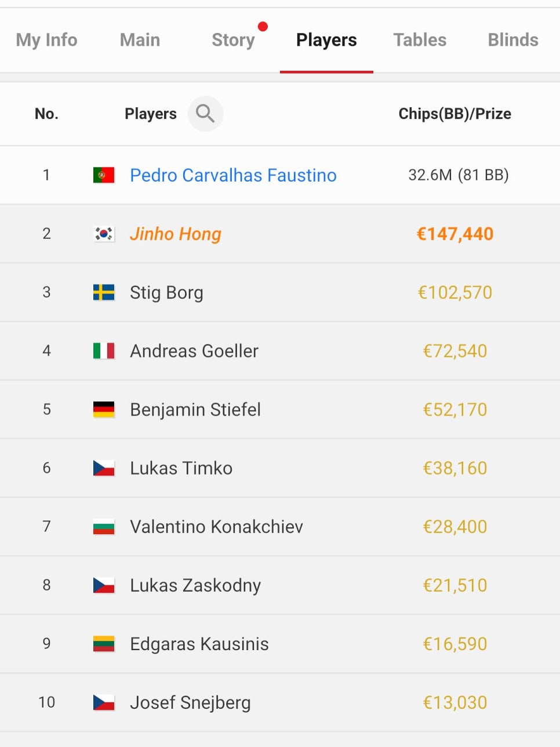Open the Story tab with notification dot
The width and height of the screenshot is (560, 747).
(233, 40)
